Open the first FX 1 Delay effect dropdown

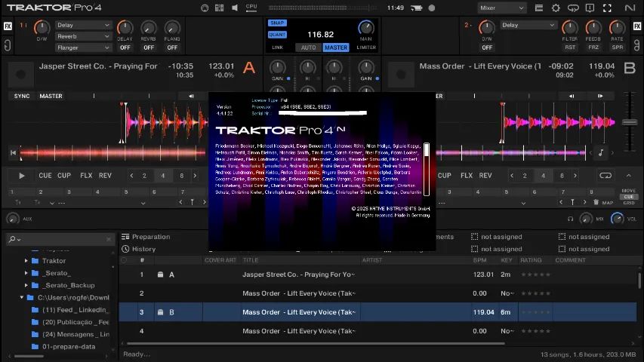pos(83,25)
